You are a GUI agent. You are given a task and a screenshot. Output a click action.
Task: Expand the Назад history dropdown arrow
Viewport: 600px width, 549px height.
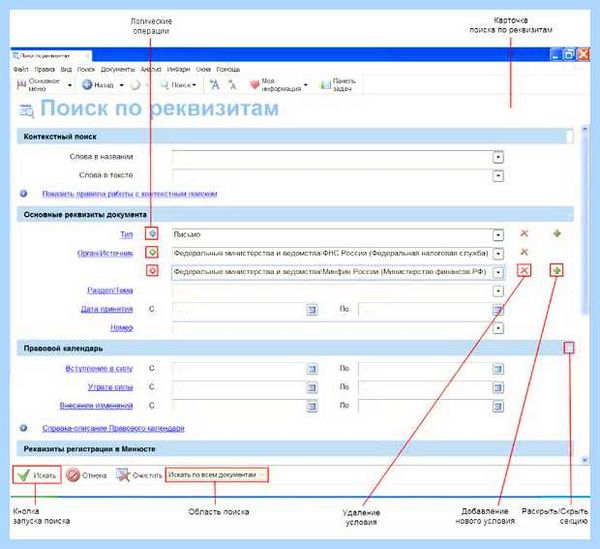tap(121, 85)
